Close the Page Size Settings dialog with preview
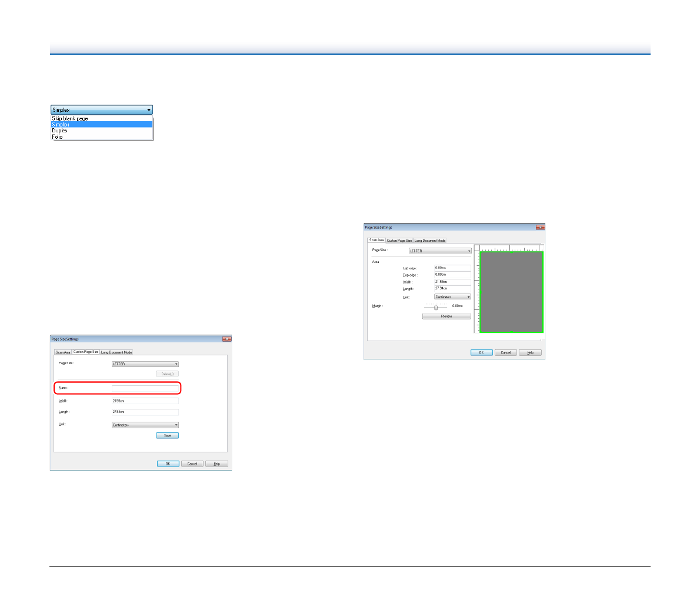Viewport: 700px width, 600px height. click(x=540, y=228)
